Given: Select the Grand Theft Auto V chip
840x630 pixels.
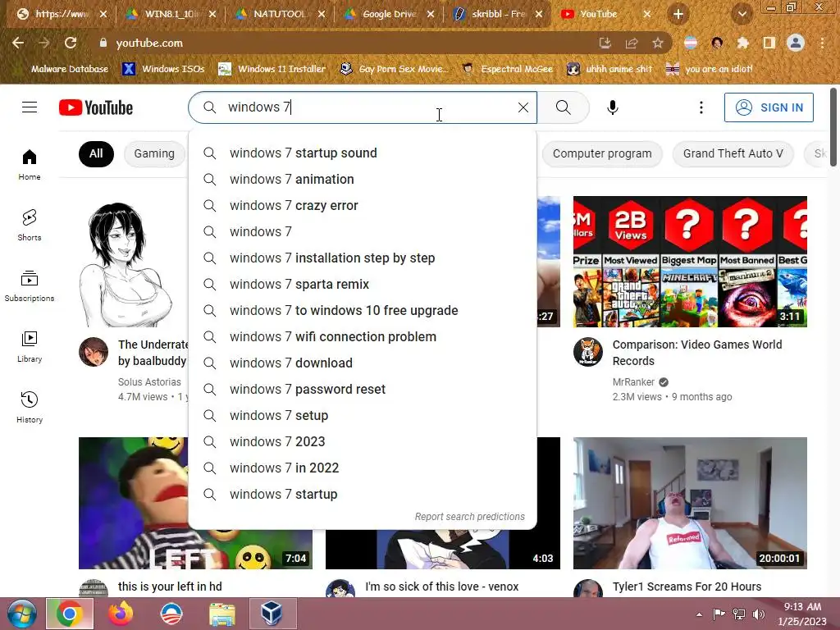Looking at the screenshot, I should coord(733,153).
